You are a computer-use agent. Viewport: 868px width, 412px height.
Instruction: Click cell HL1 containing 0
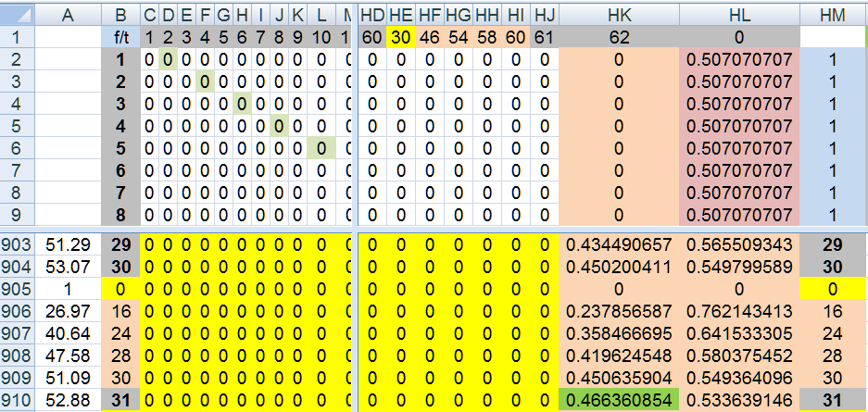(739, 37)
